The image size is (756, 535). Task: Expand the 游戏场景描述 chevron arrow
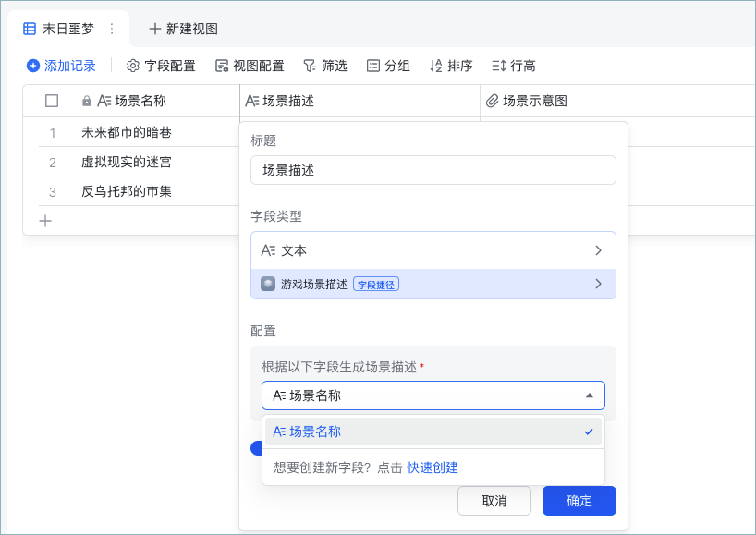(598, 284)
